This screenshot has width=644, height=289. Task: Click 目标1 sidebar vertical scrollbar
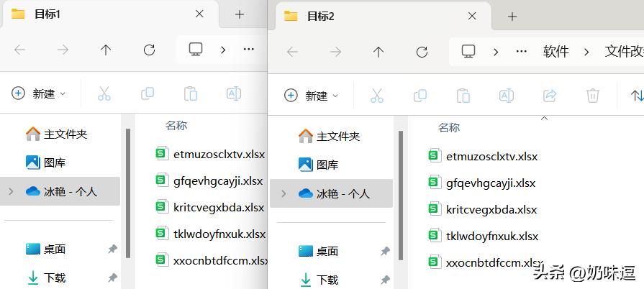(128, 193)
